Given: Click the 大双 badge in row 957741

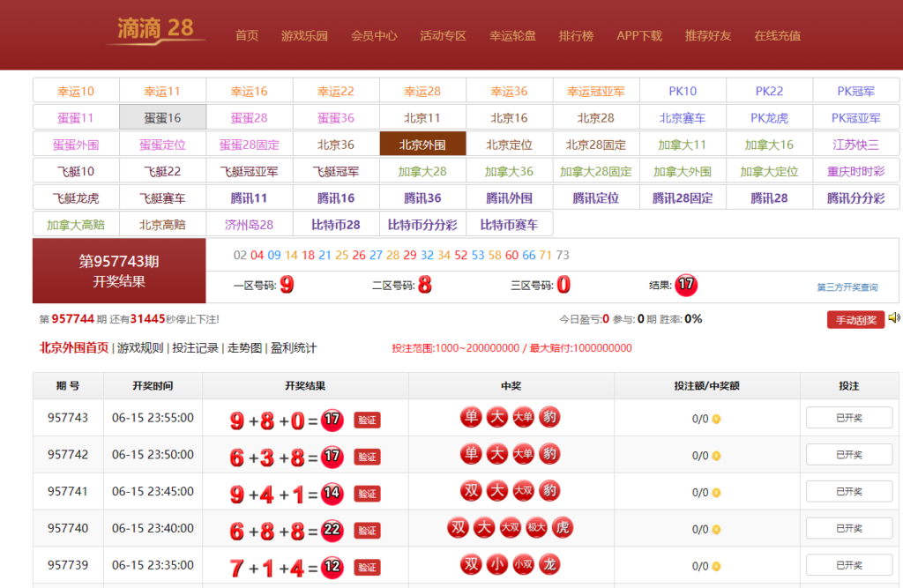Looking at the screenshot, I should coord(522,492).
